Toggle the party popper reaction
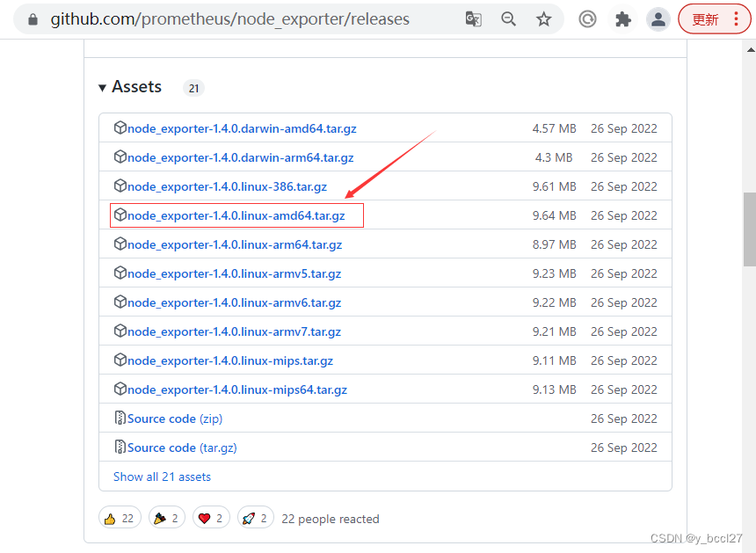This screenshot has width=756, height=553. click(167, 519)
